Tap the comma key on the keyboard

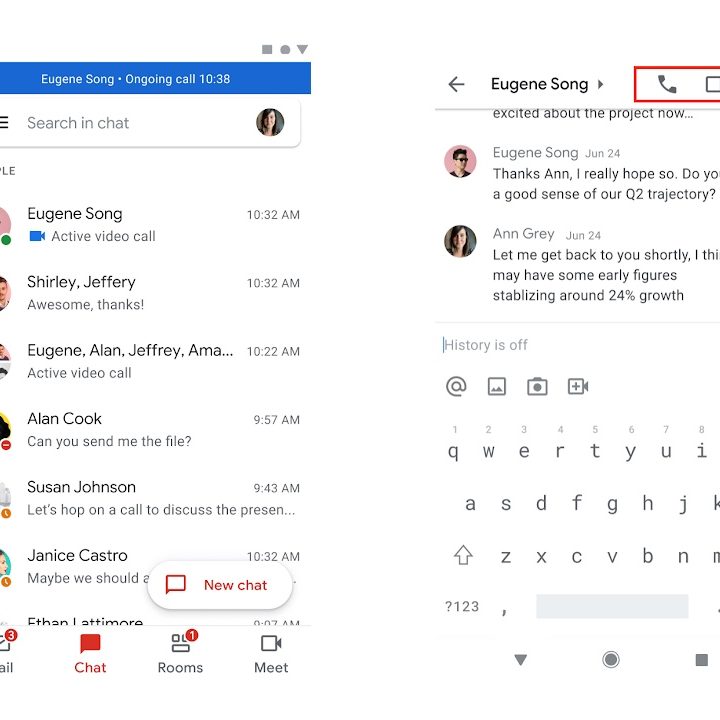tap(505, 610)
